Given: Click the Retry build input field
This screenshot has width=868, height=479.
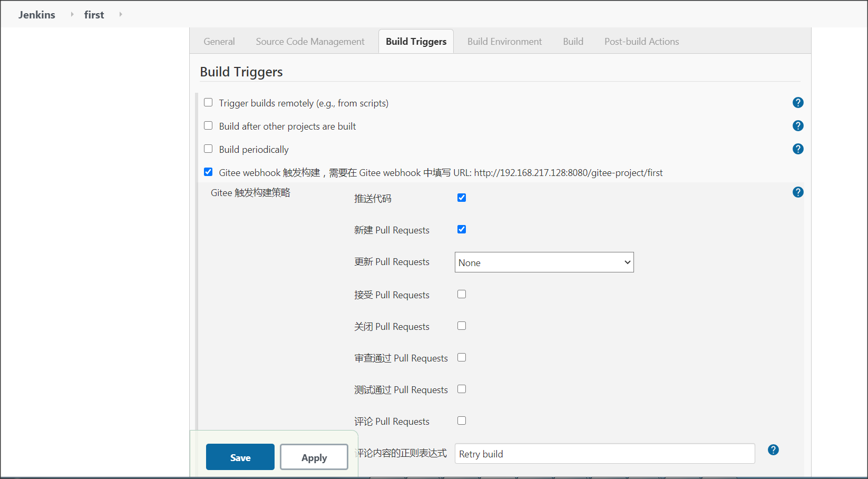Looking at the screenshot, I should pyautogui.click(x=604, y=453).
